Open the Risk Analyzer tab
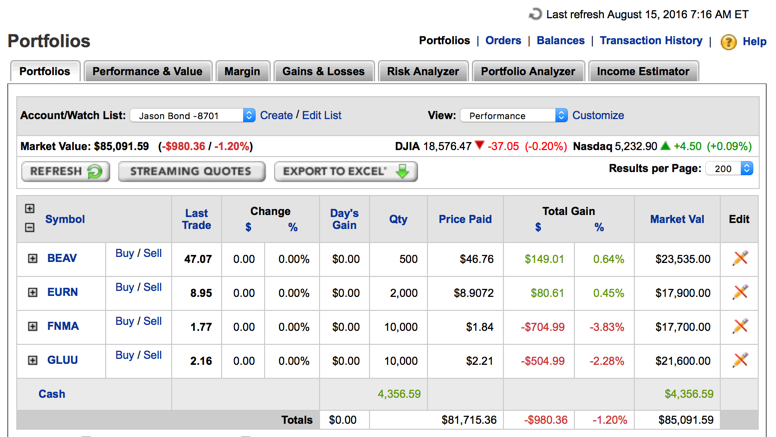This screenshot has height=437, width=776. [423, 71]
